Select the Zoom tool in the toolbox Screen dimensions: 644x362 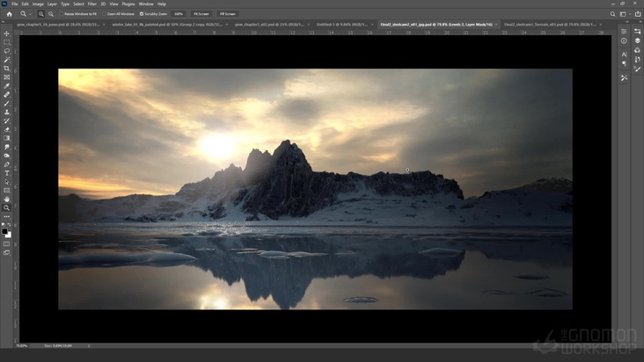click(x=6, y=208)
